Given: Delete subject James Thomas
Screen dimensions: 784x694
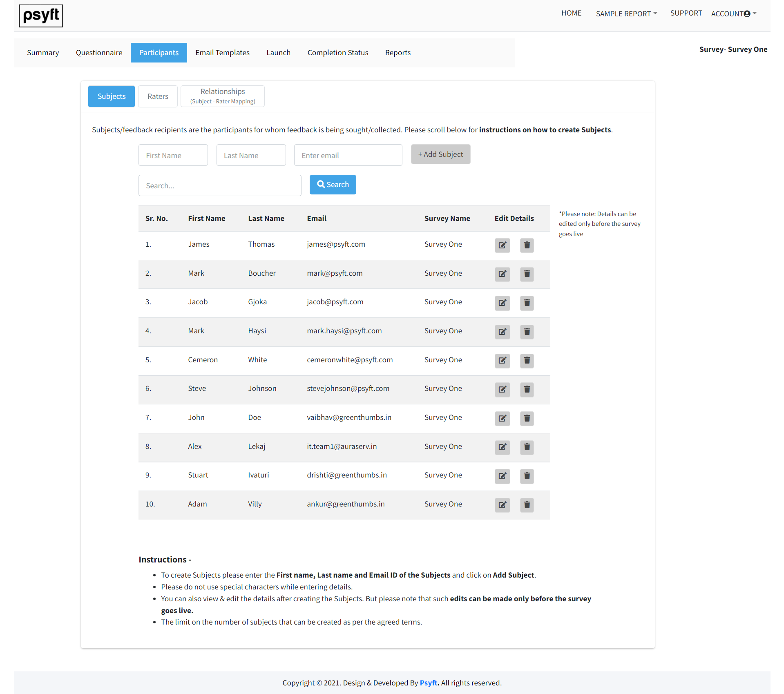Looking at the screenshot, I should (527, 245).
